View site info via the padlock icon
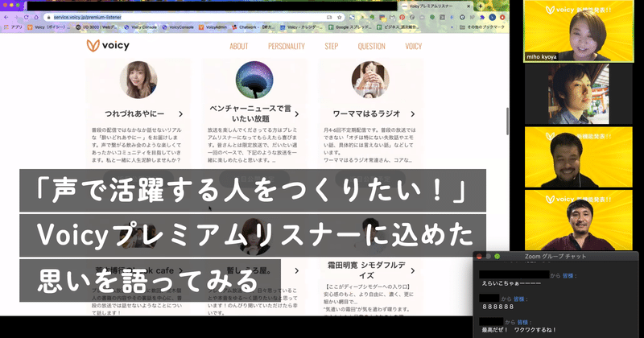 (x=48, y=17)
